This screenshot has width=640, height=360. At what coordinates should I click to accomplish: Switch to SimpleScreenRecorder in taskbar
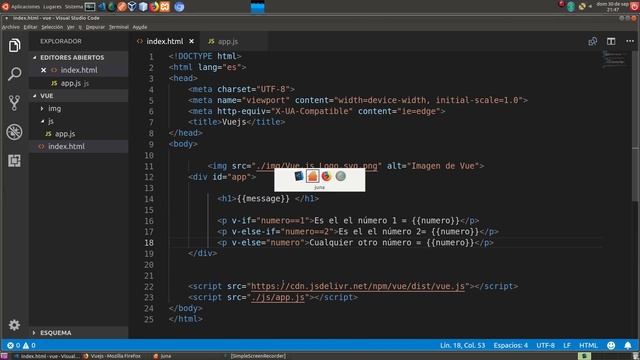click(x=256, y=356)
